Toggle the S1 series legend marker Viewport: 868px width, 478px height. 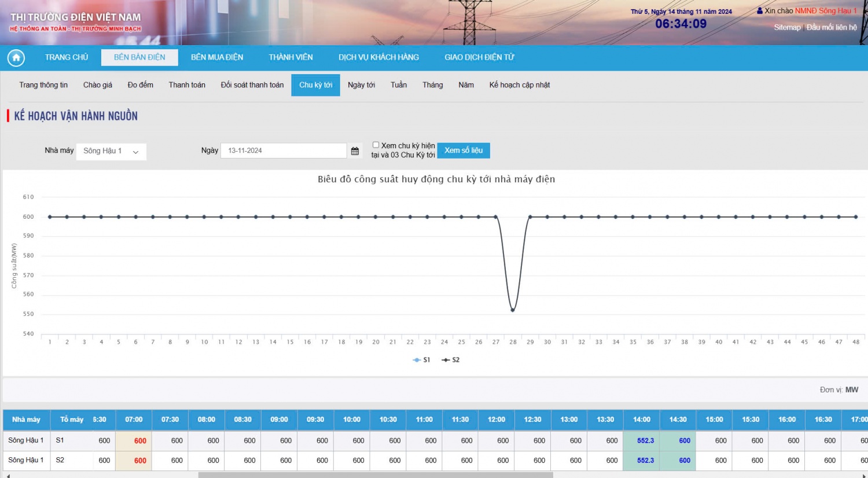pos(417,360)
